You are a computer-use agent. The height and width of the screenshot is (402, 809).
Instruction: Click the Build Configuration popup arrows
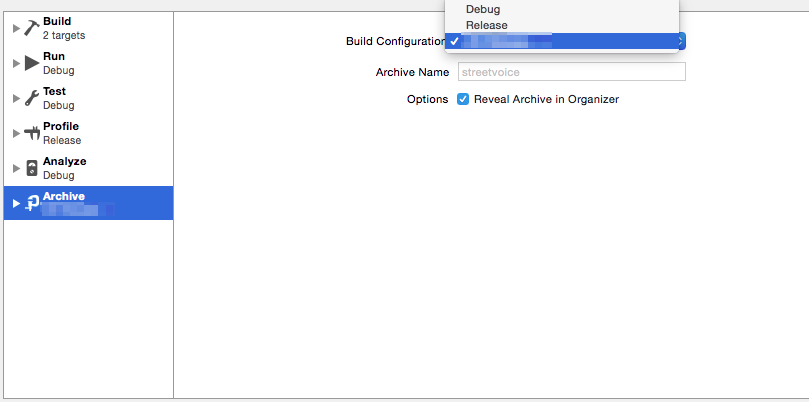click(681, 41)
